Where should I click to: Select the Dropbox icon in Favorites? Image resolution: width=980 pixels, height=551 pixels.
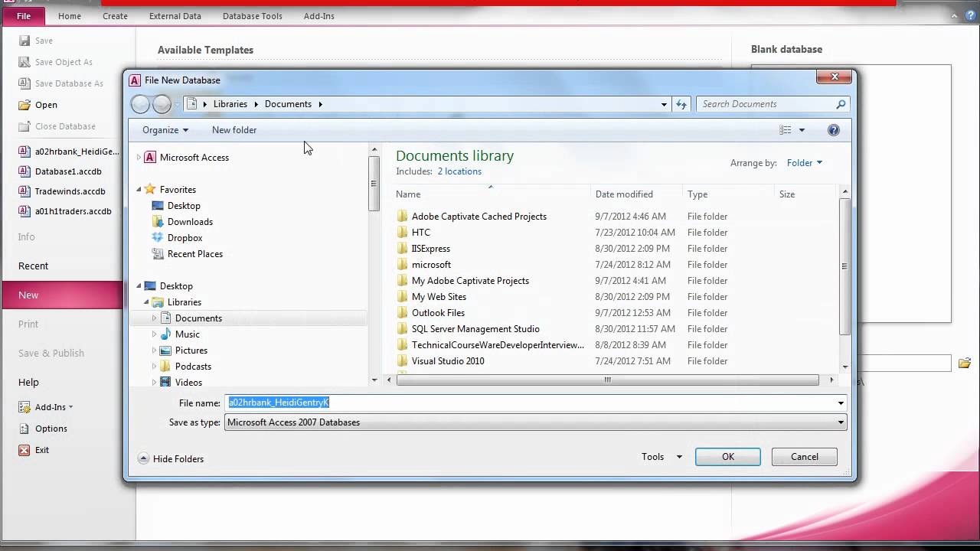158,237
